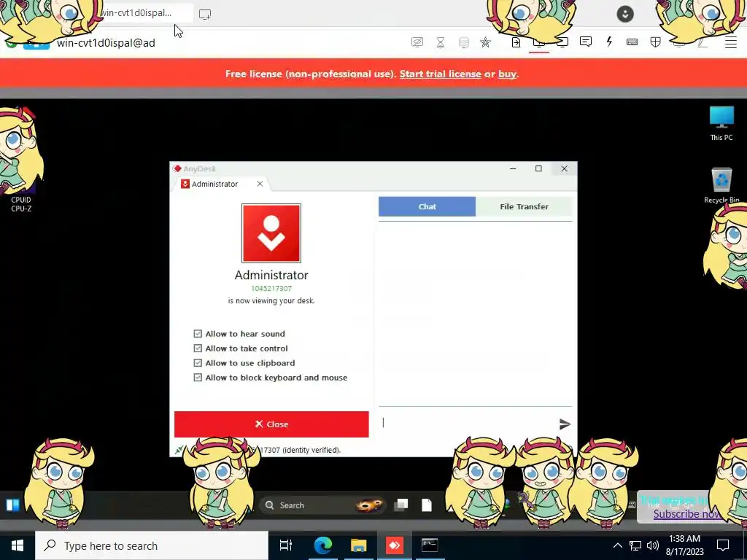Click the win-cvt1d0ispal@ad address text
The height and width of the screenshot is (560, 747).
106,43
